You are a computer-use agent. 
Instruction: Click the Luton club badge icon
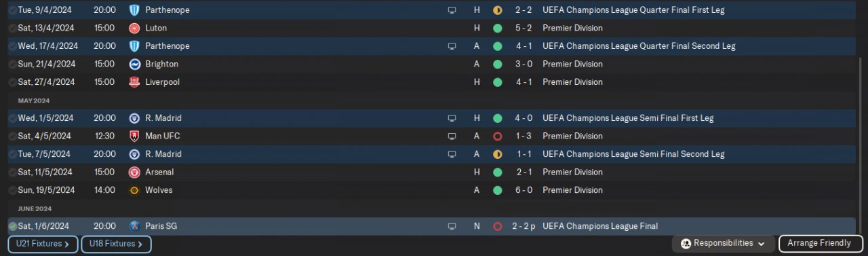coord(134,29)
